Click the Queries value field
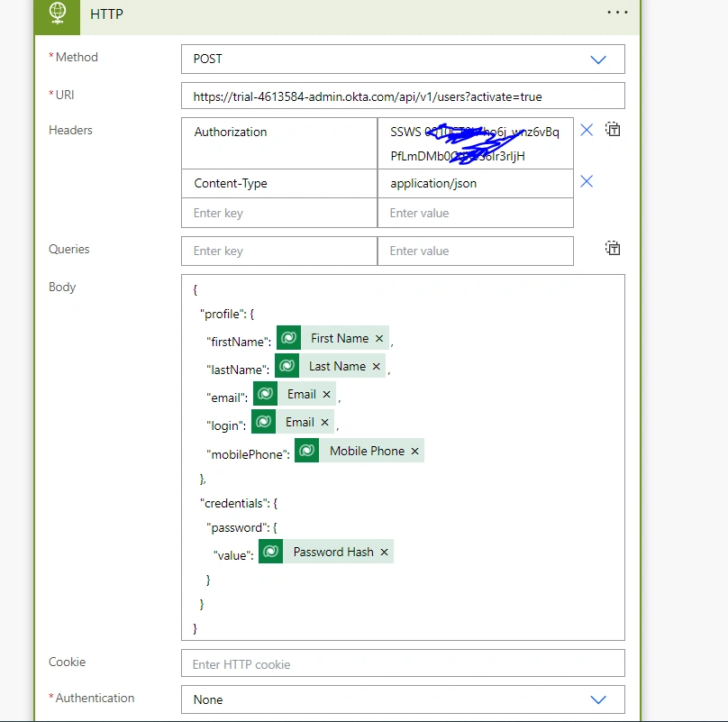The width and height of the screenshot is (728, 722). 476,251
